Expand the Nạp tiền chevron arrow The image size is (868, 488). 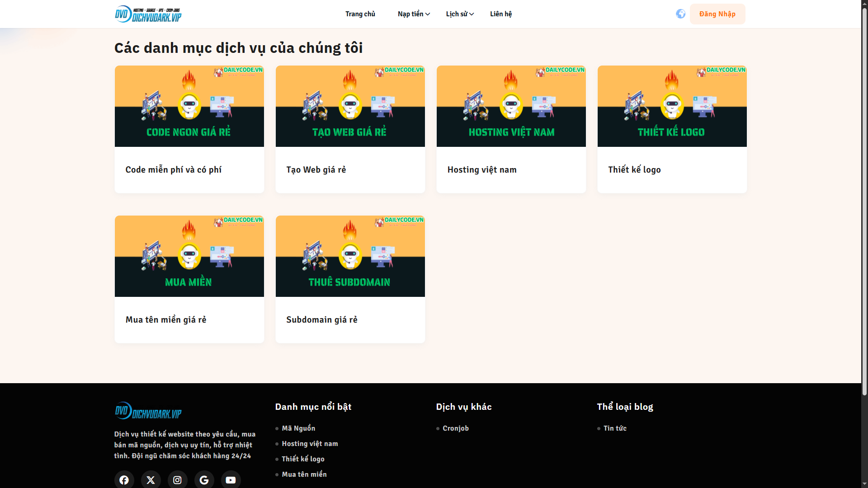coord(427,14)
